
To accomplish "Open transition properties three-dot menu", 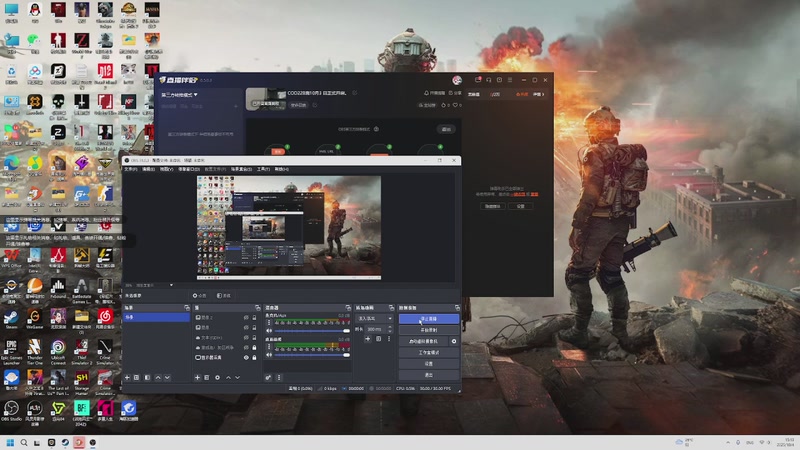I will click(389, 339).
